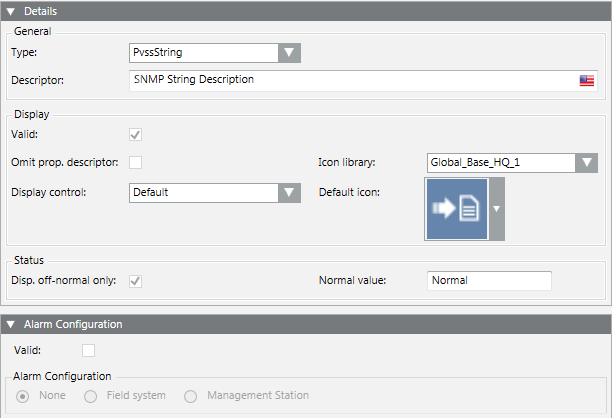
Task: Click the Normal value input field
Action: tap(488, 281)
